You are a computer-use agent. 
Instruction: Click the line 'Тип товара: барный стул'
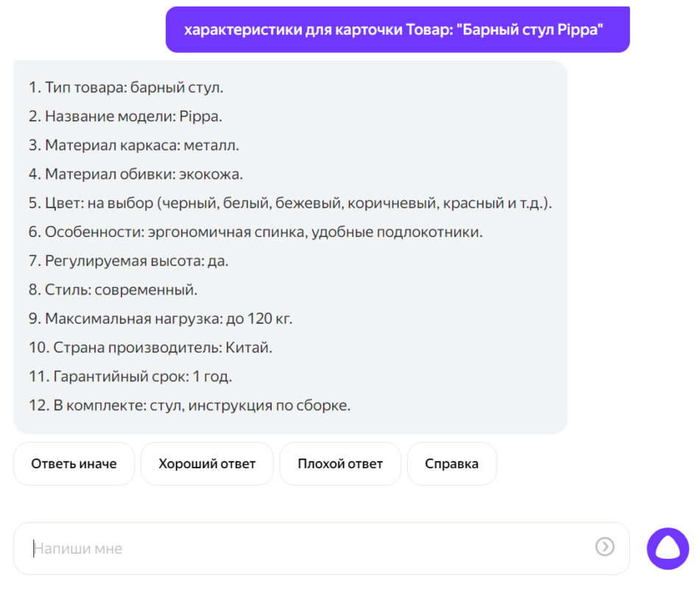125,87
